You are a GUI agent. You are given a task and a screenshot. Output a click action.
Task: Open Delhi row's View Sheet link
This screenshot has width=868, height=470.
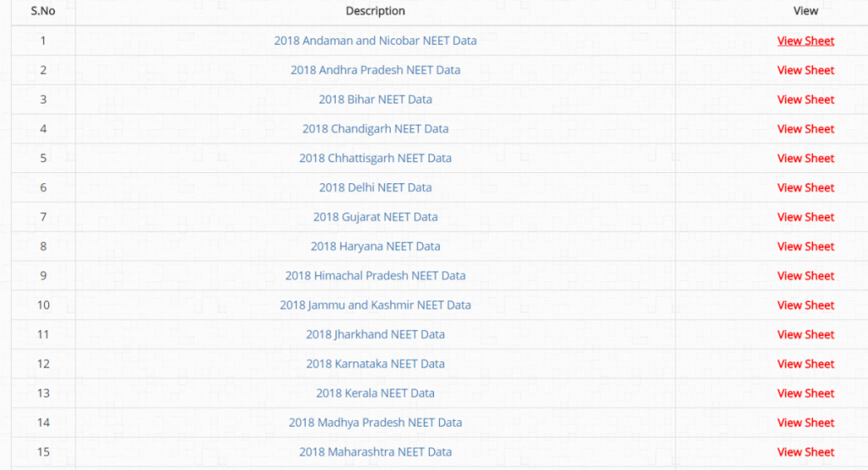805,187
